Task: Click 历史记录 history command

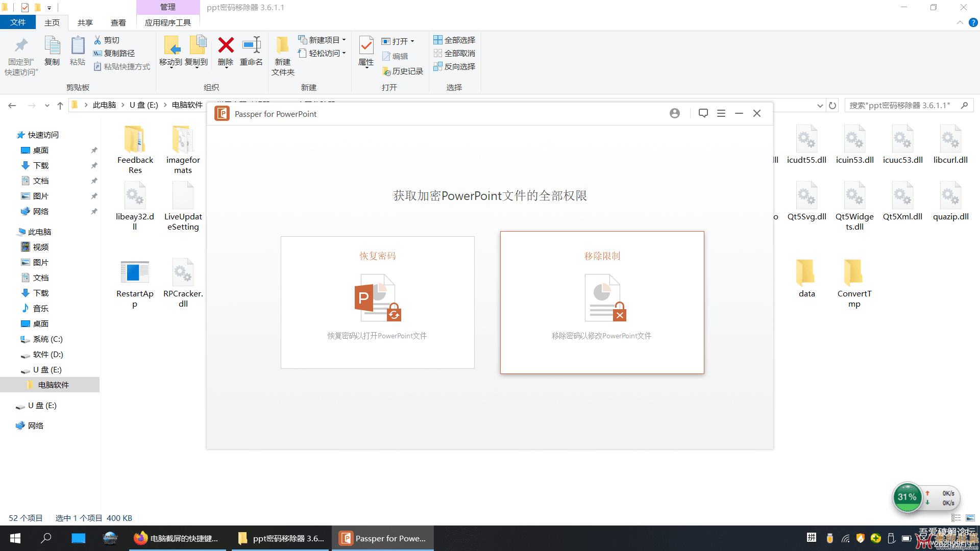Action: (x=403, y=71)
